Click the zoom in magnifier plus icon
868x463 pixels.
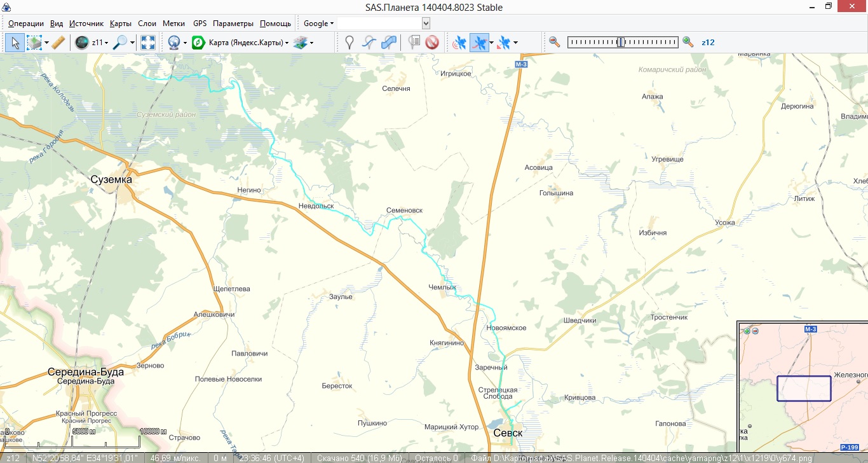(x=688, y=42)
